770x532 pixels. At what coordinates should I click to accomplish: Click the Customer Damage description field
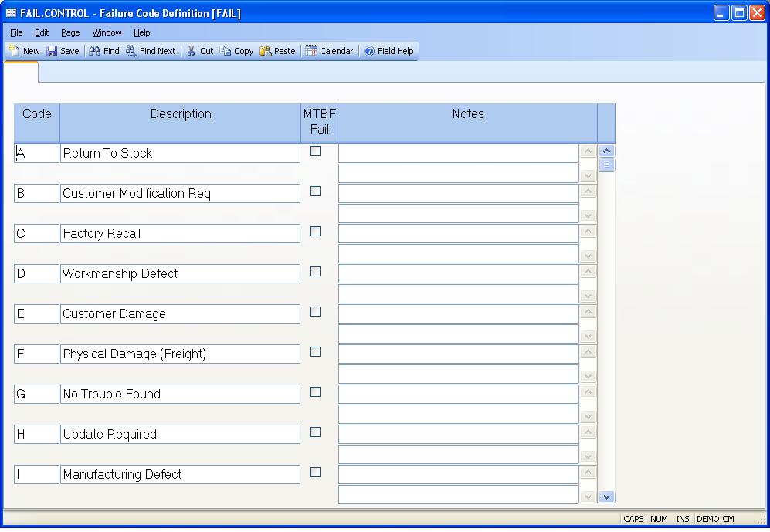180,313
